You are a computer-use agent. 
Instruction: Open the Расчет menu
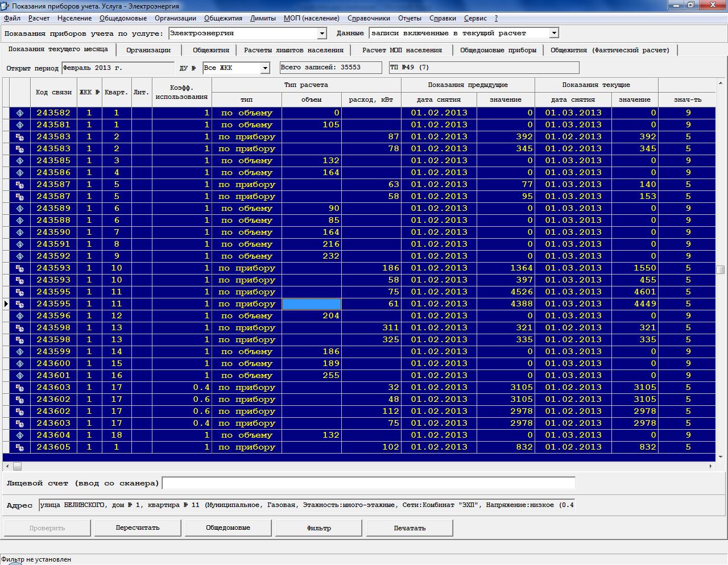point(39,18)
